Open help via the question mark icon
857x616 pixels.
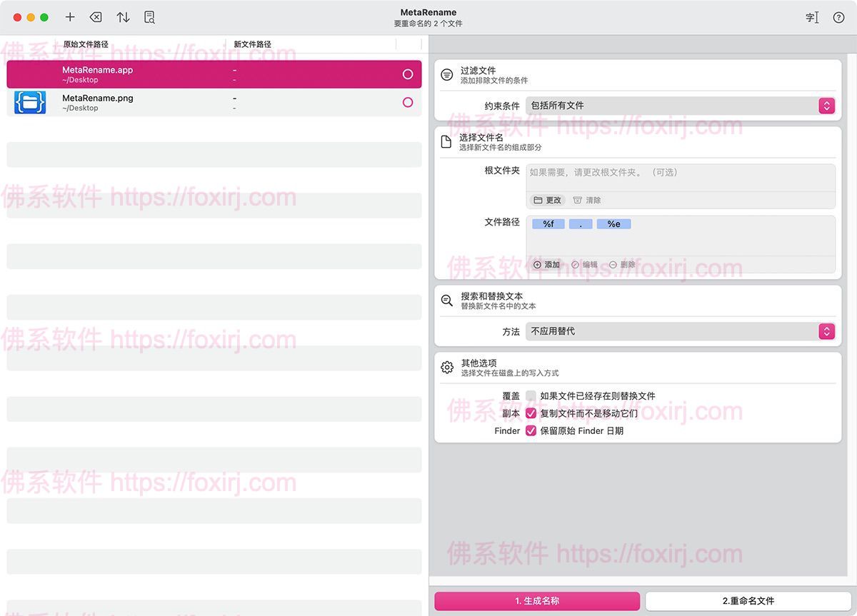click(x=838, y=18)
